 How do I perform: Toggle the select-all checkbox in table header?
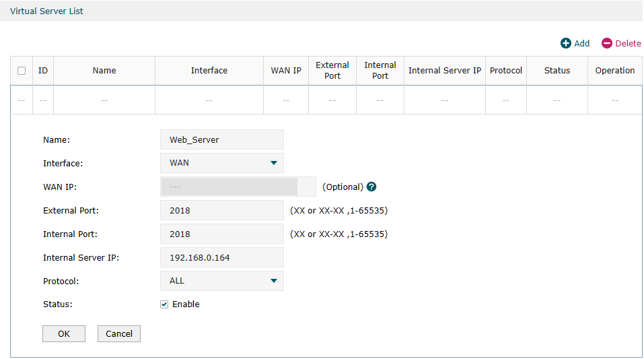[x=22, y=71]
